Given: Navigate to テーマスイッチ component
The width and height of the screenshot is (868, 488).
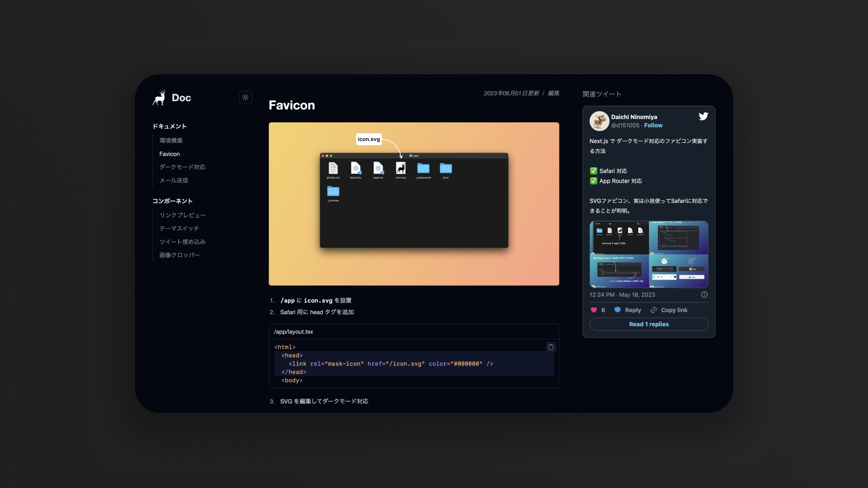Looking at the screenshot, I should pos(179,229).
